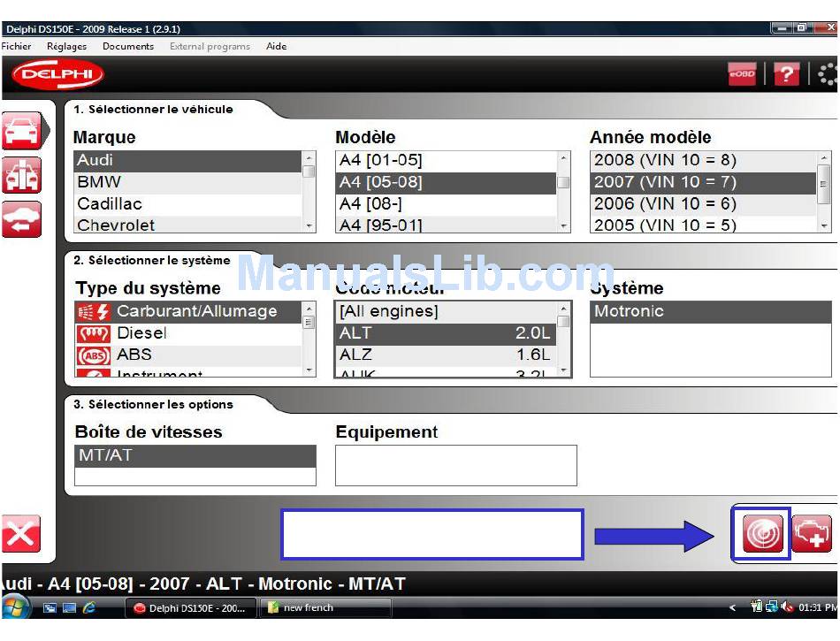Select [All engines] engine code

[447, 312]
